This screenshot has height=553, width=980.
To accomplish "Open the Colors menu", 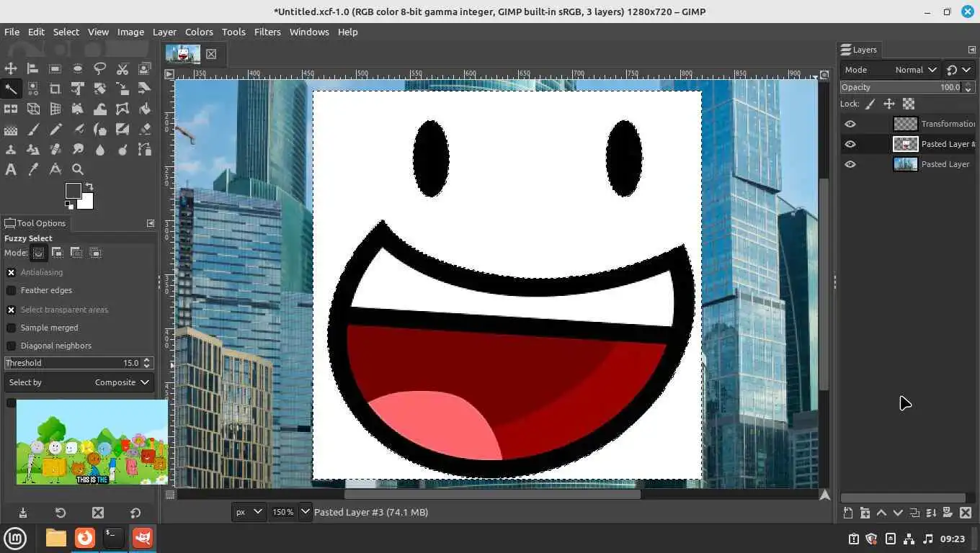I will tap(199, 32).
